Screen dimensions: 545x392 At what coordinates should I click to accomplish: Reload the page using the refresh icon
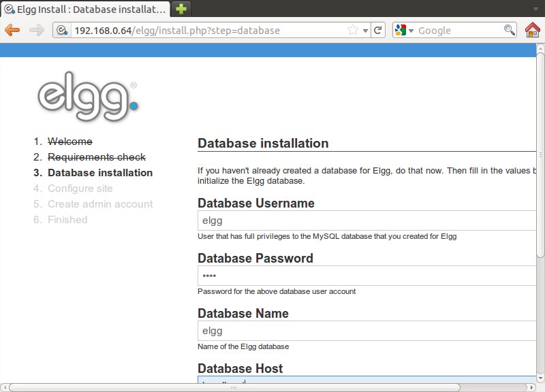pyautogui.click(x=378, y=30)
